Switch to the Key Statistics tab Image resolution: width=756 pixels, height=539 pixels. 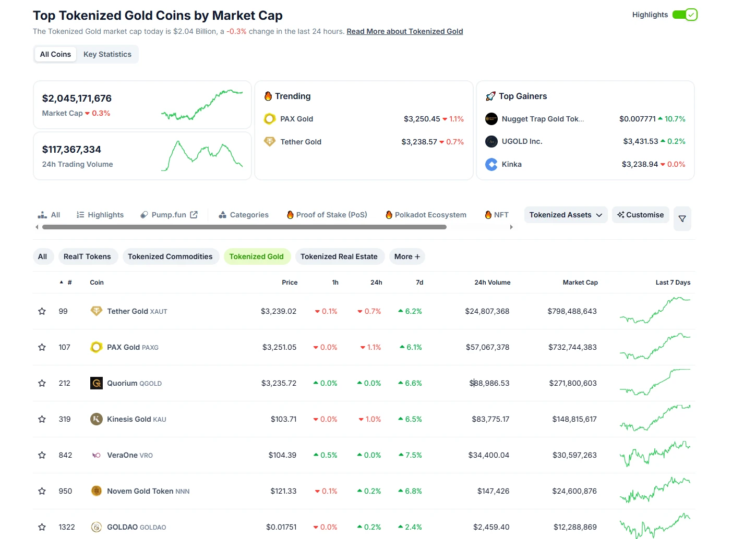[107, 54]
